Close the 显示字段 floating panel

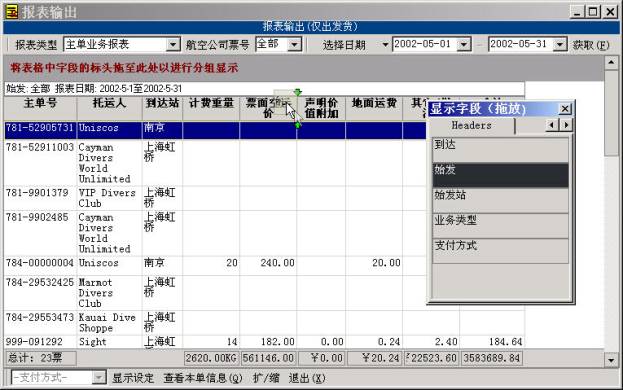point(565,108)
